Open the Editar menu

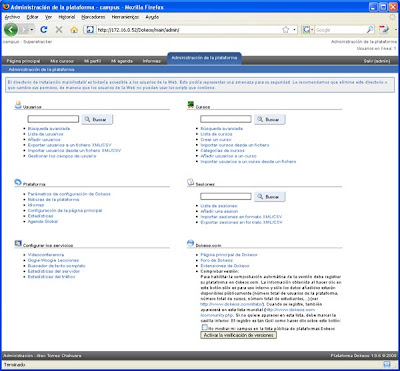(32, 17)
